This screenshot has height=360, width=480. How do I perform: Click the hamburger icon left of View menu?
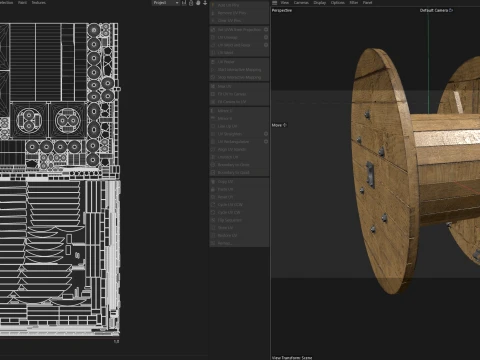(275, 3)
